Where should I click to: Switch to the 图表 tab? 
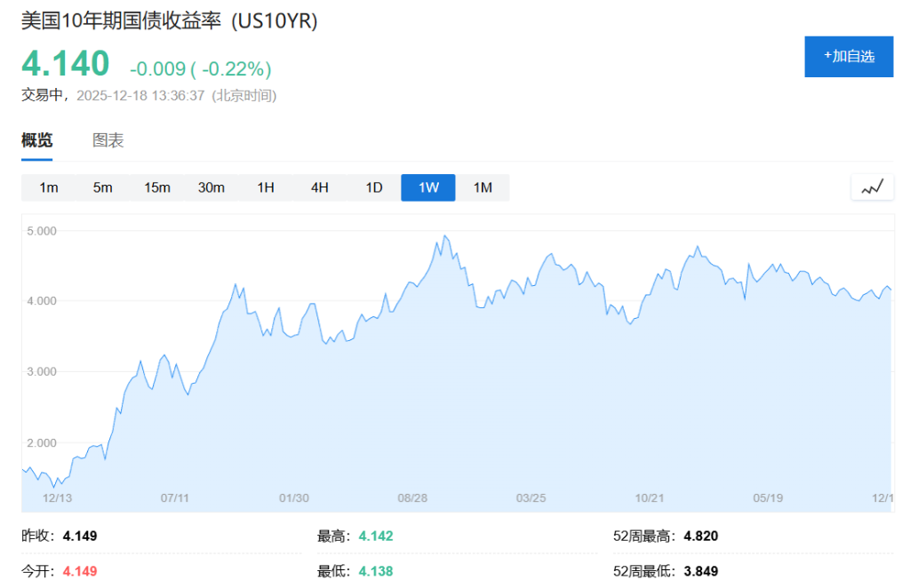click(108, 140)
